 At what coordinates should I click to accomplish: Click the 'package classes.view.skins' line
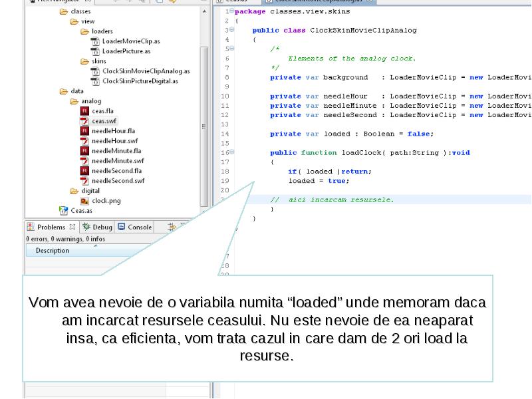coord(292,11)
